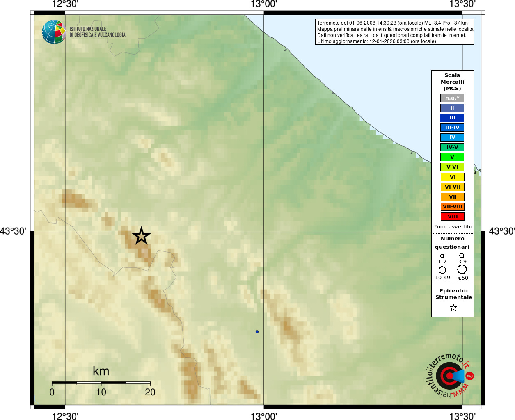Viewport: 515px width, 420px height.
Task: Select the gray n.a.* legend swatch
Action: pos(452,98)
